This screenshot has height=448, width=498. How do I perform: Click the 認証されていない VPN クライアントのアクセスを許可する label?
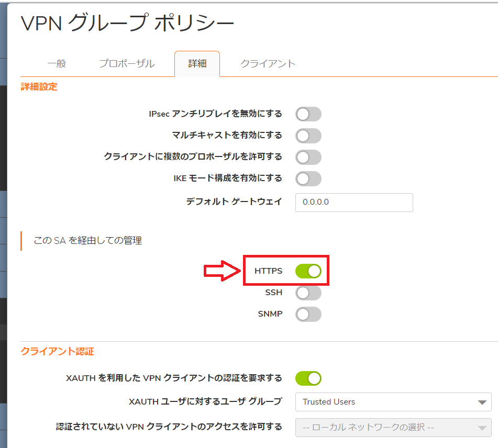pos(169,427)
